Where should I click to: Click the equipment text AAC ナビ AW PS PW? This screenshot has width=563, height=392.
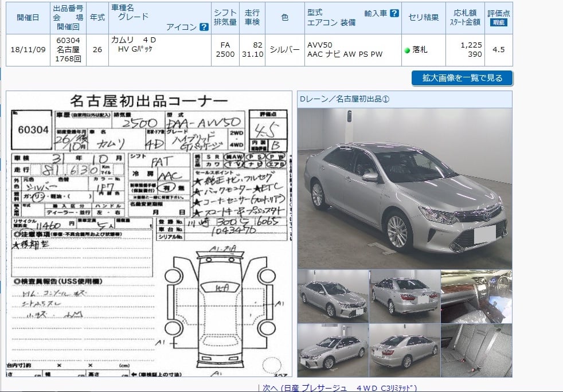[x=345, y=54]
